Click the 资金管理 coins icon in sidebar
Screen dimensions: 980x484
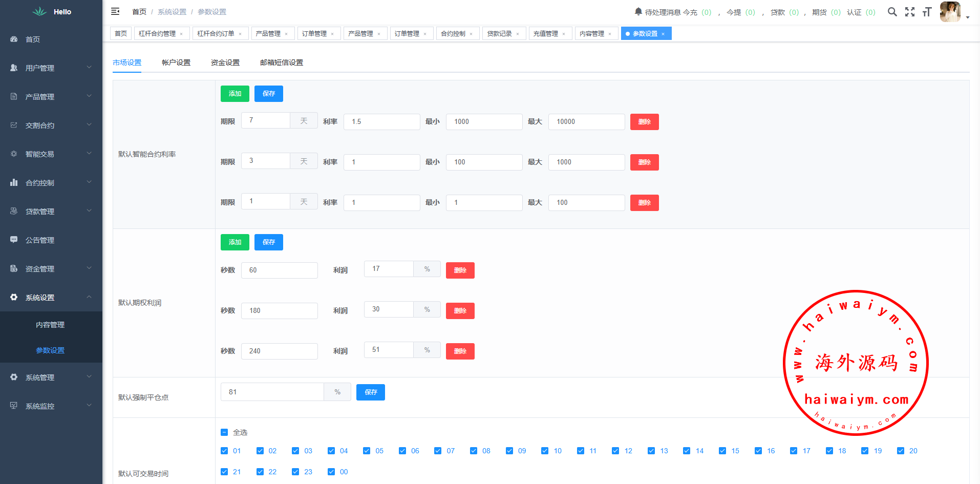pos(14,268)
